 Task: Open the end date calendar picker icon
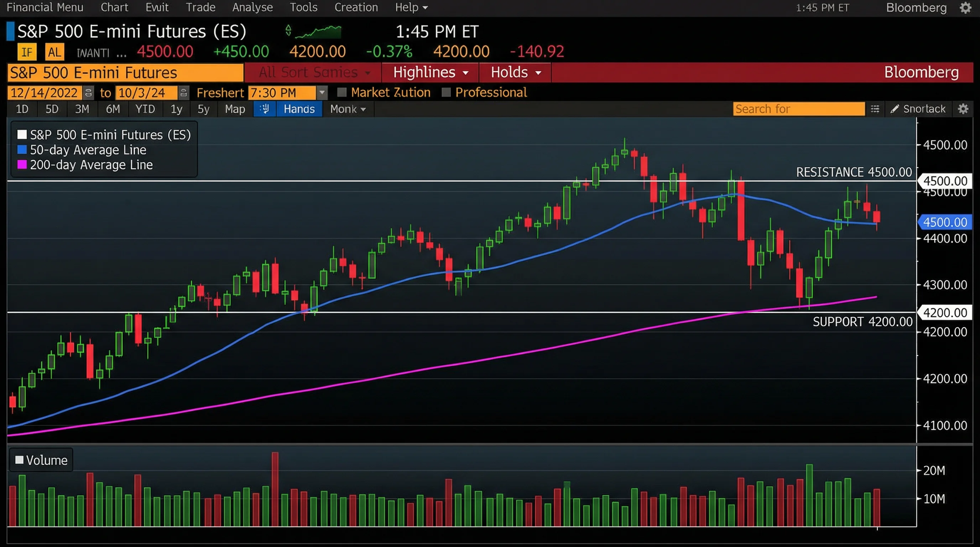[183, 93]
